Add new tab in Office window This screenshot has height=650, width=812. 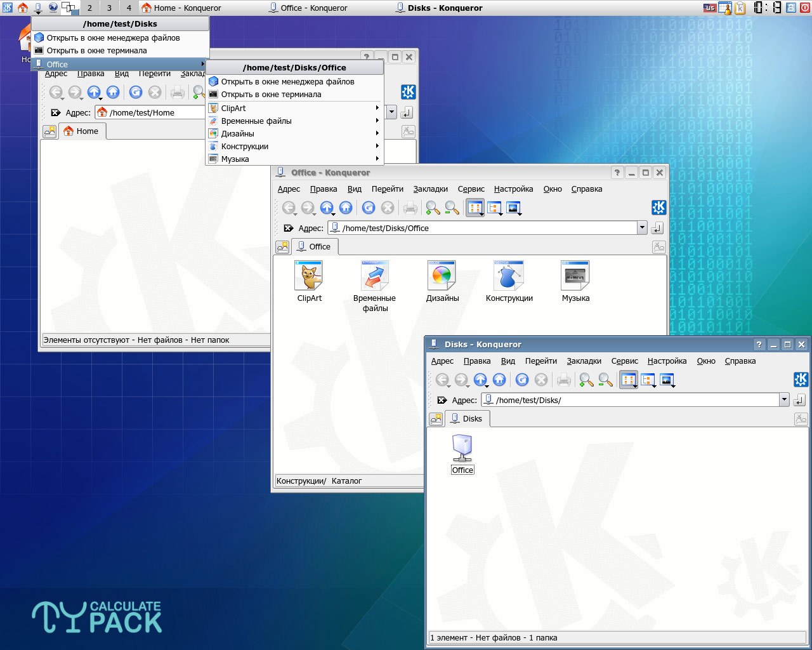coord(282,247)
